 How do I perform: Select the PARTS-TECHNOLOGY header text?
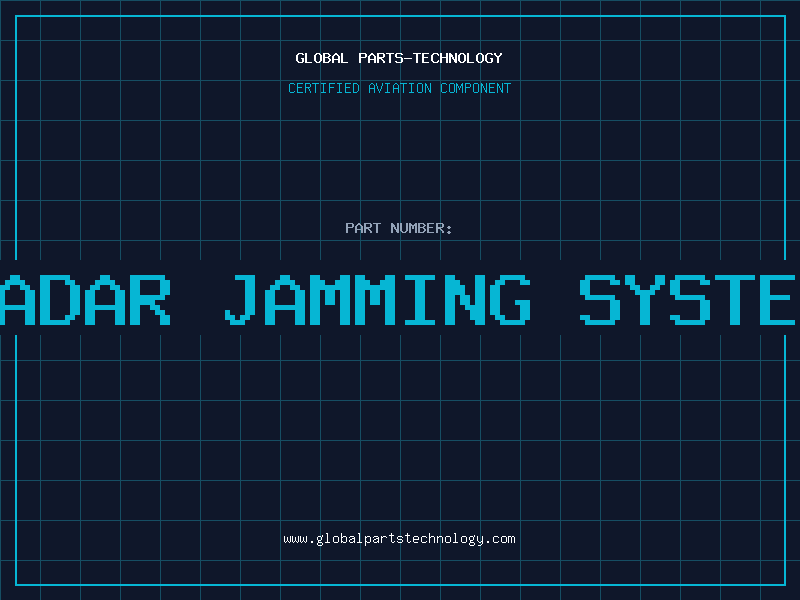[430, 58]
